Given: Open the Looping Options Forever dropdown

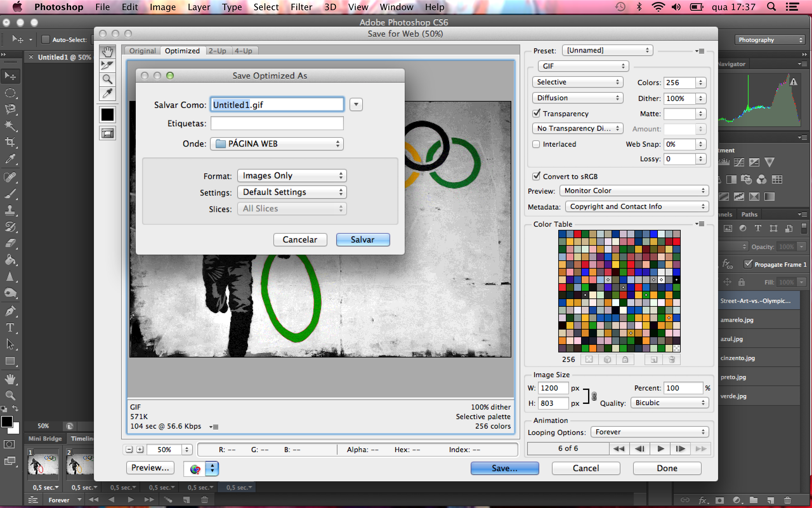Looking at the screenshot, I should 650,432.
